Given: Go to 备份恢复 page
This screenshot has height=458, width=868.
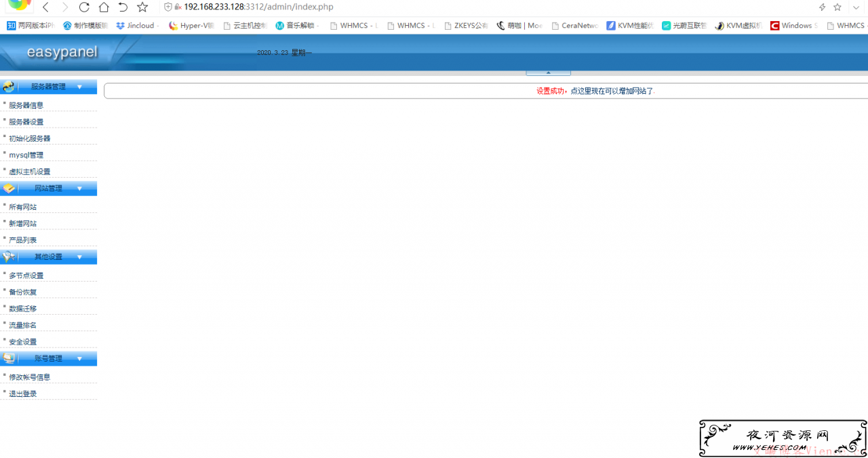Looking at the screenshot, I should coord(23,292).
